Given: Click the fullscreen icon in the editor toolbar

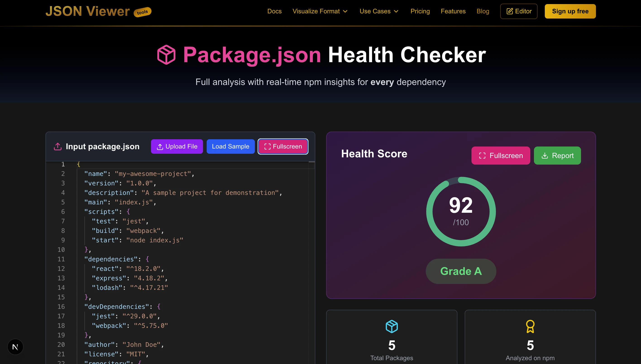Looking at the screenshot, I should click(x=267, y=147).
